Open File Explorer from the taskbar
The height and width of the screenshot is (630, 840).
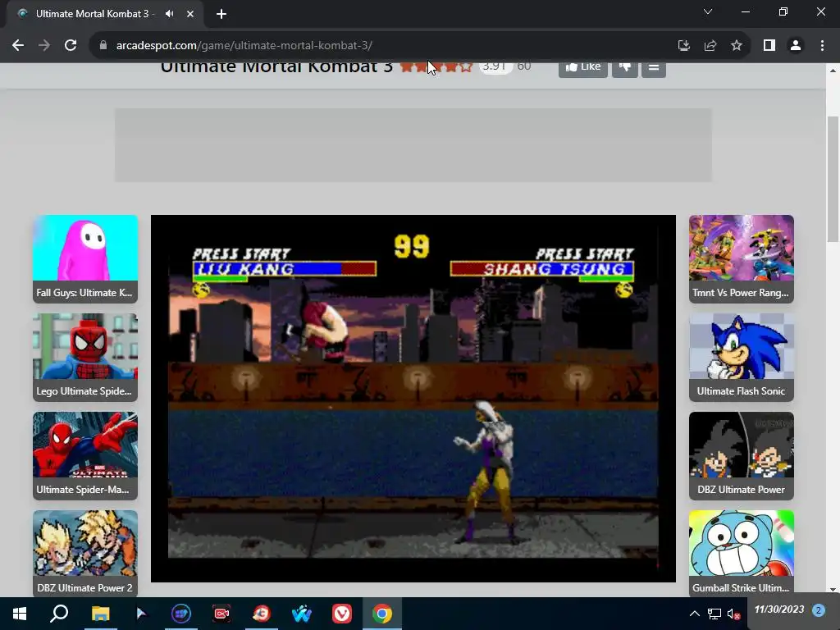[x=100, y=614]
